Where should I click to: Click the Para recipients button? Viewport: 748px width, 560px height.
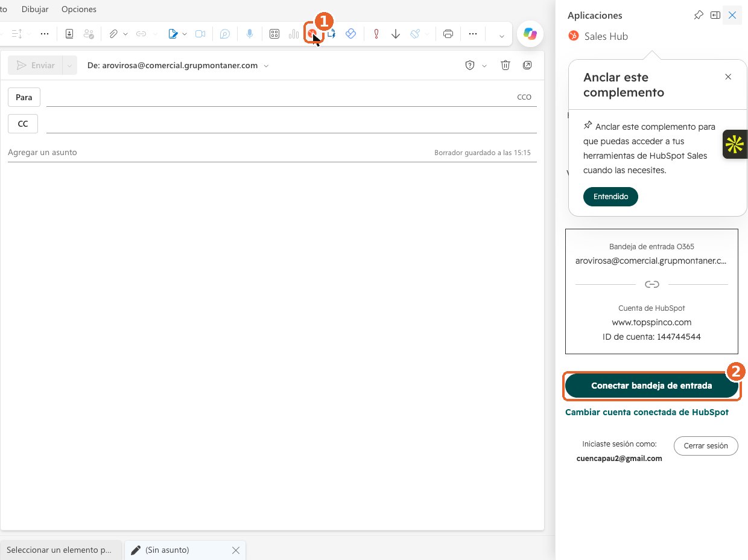tap(24, 97)
